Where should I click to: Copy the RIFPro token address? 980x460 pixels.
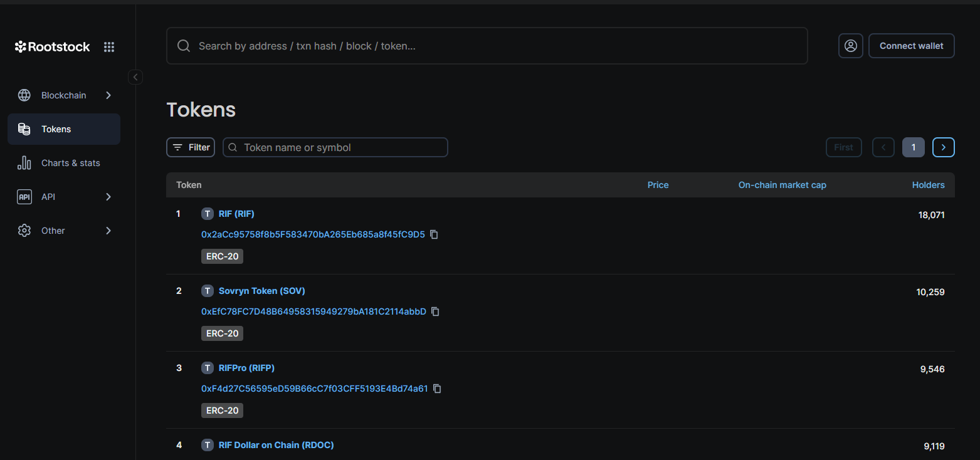(x=437, y=389)
